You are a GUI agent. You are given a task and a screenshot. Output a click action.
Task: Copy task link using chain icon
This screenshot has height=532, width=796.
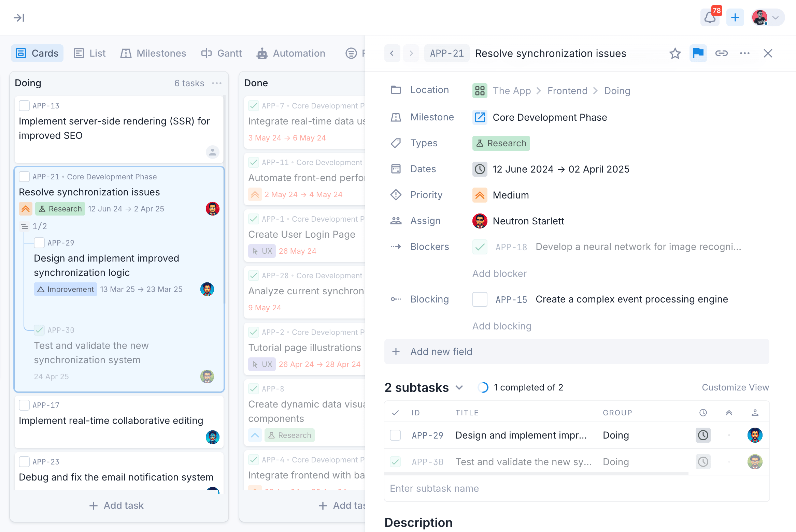[x=721, y=54]
